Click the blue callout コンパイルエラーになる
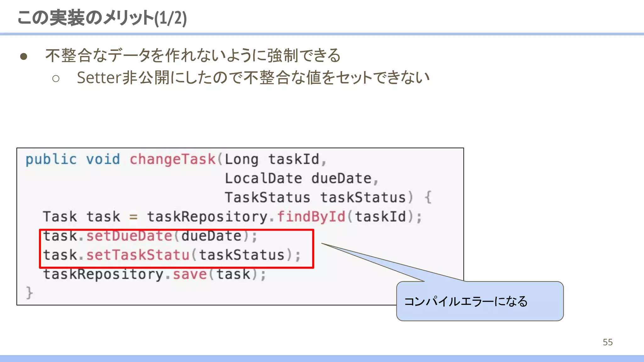Image resolution: width=644 pixels, height=362 pixels. 480,301
